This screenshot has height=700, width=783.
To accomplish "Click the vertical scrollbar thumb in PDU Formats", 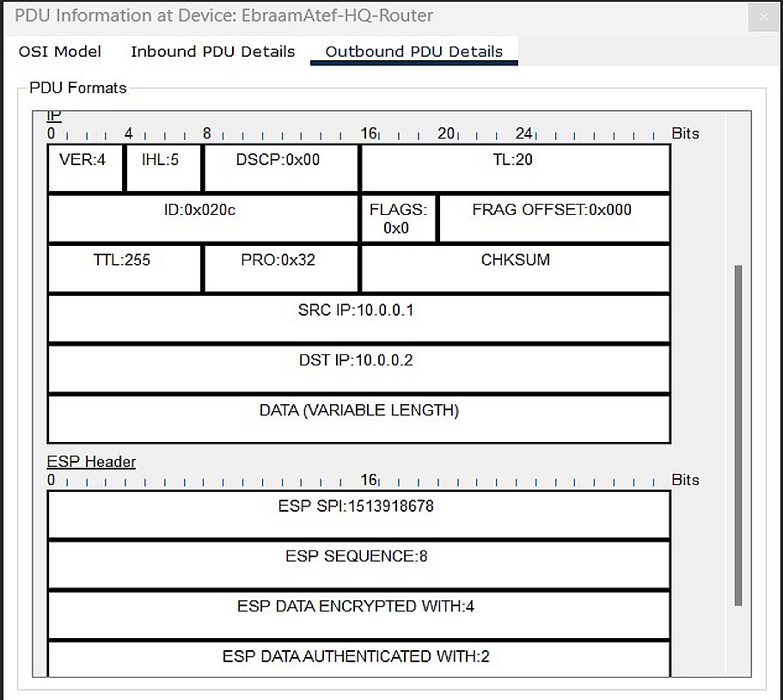I will click(738, 435).
